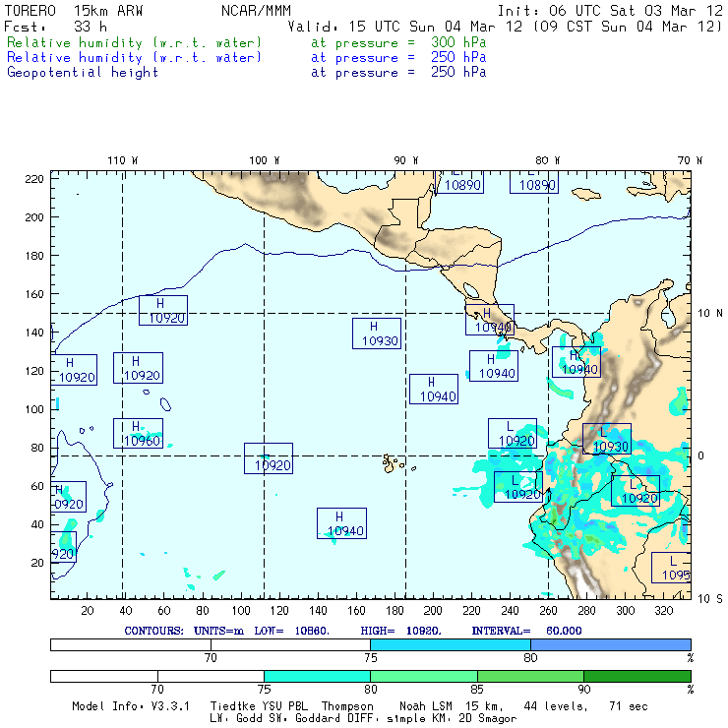Image resolution: width=728 pixels, height=728 pixels.
Task: Click the 90 W longitude label
Action: tap(406, 159)
